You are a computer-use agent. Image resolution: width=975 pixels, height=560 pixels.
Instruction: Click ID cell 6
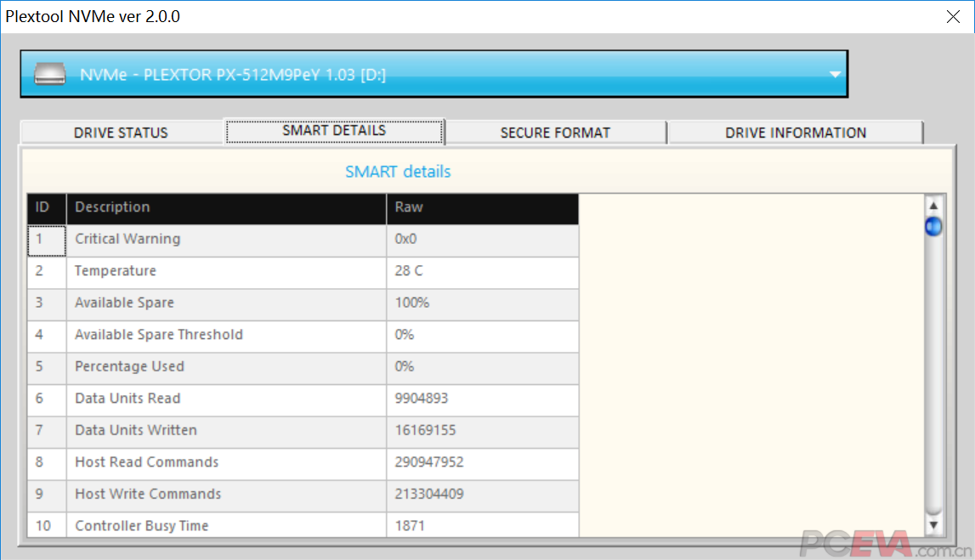[x=47, y=399]
